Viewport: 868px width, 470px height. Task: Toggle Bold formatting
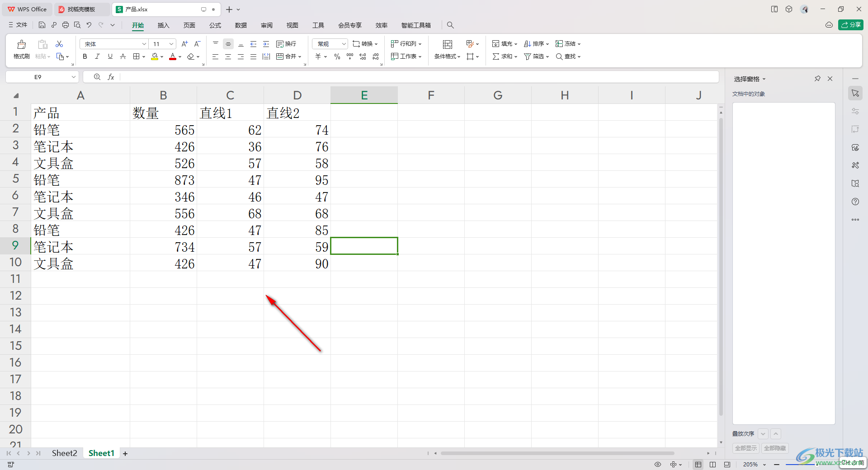pos(85,56)
